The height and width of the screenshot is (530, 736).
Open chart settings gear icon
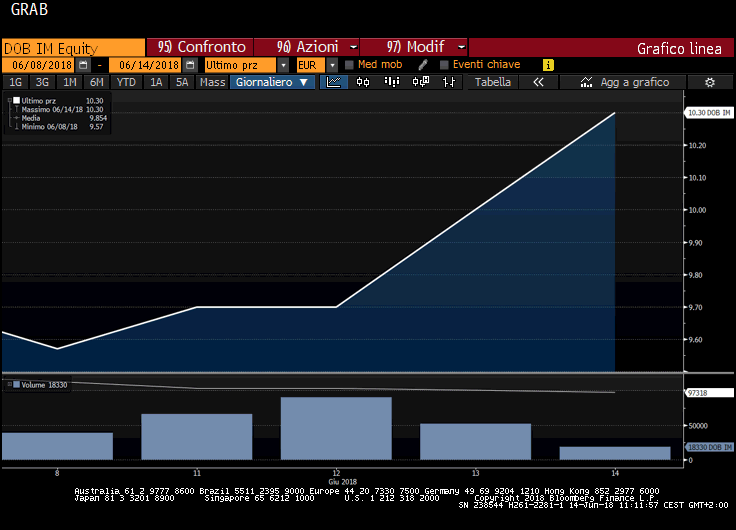[x=709, y=82]
